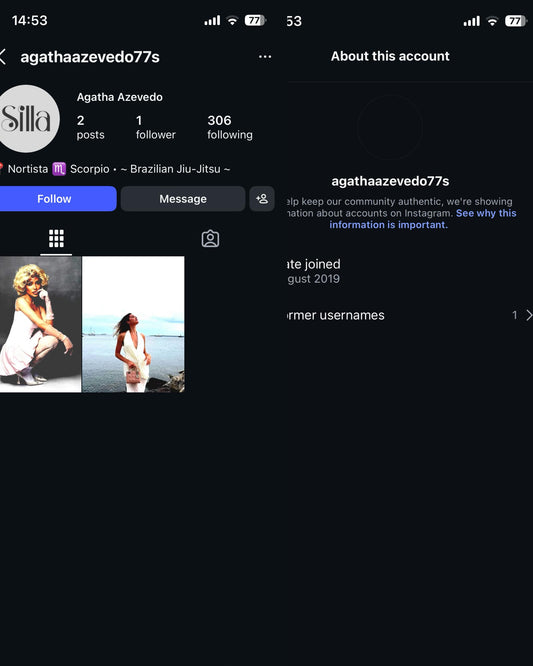Tap the 'Brazilian Jiu-Jitsu' bio text

175,169
